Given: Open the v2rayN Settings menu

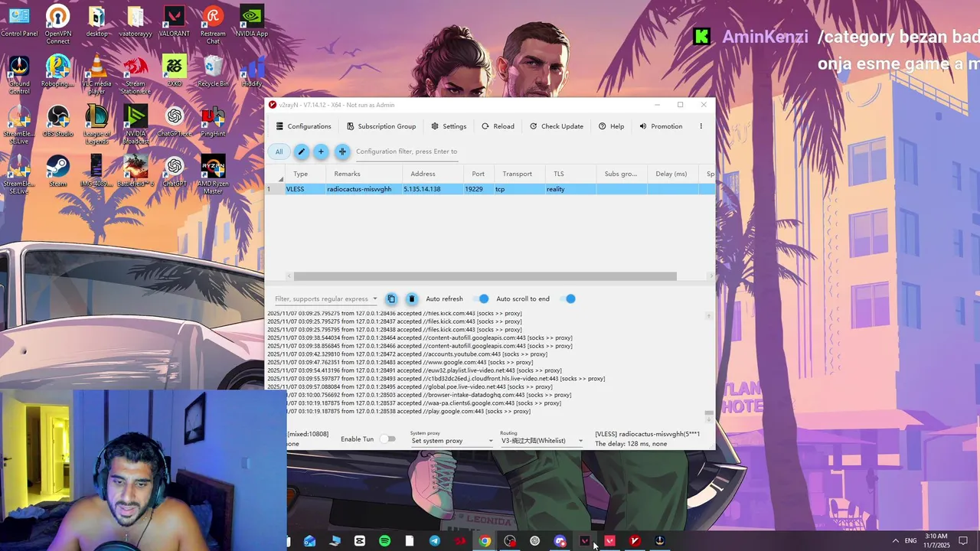Looking at the screenshot, I should click(x=449, y=126).
